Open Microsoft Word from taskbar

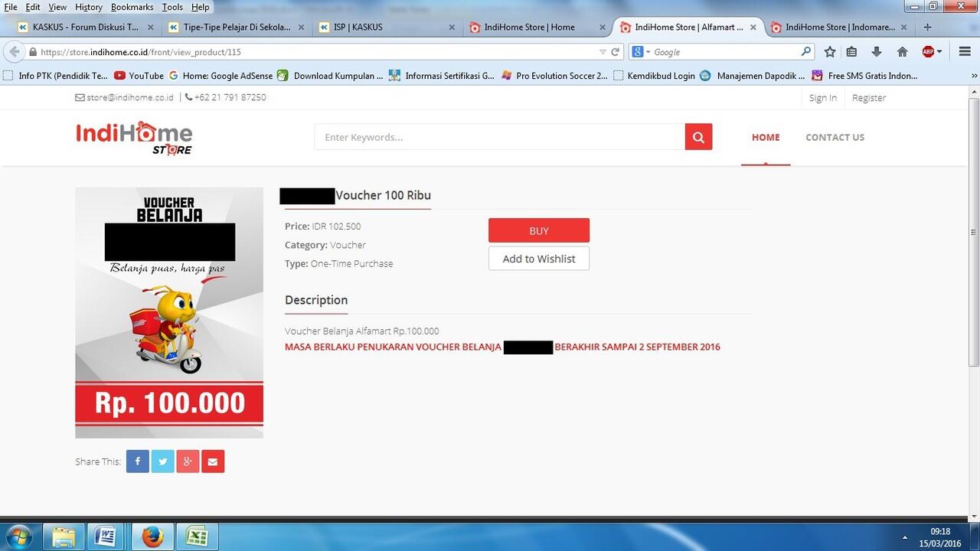106,536
